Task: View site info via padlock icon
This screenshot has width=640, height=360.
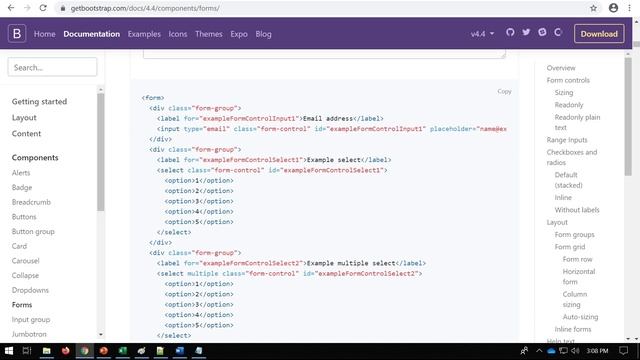Action: click(x=62, y=8)
